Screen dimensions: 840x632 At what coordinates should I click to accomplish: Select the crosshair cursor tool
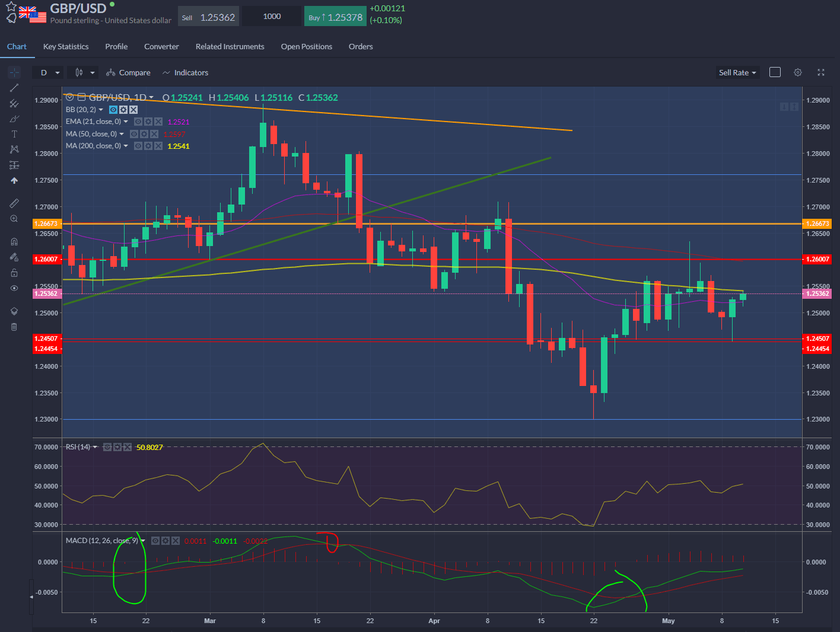click(14, 72)
